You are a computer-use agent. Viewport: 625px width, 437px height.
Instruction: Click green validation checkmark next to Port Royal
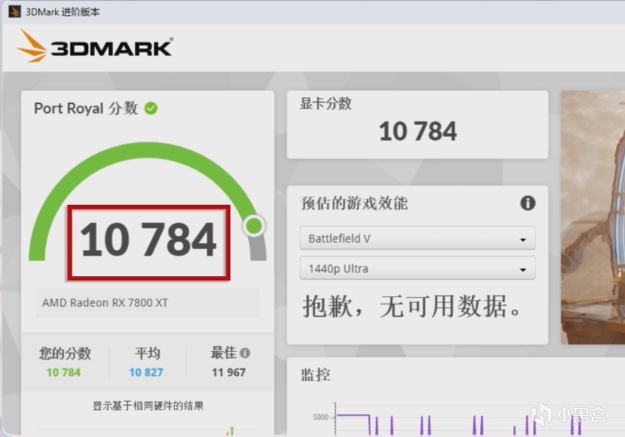(151, 108)
